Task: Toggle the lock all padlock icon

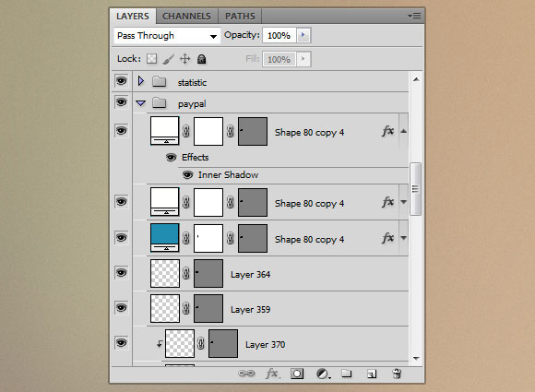Action: (x=202, y=59)
